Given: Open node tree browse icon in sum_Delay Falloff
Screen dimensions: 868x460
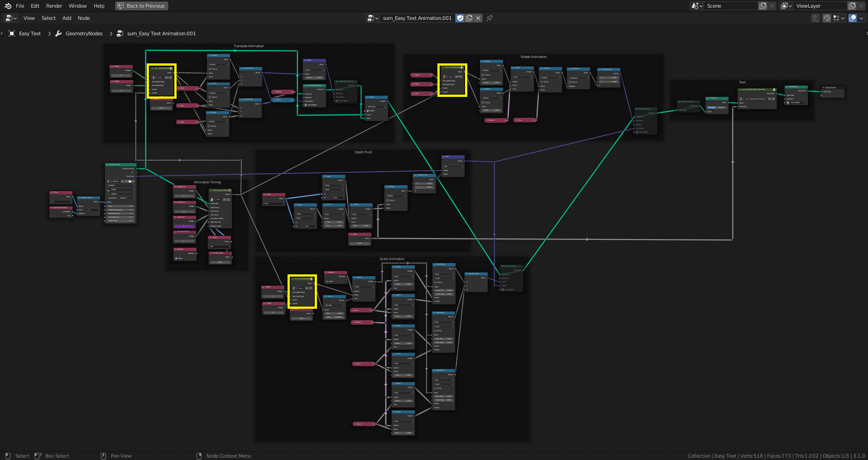Looking at the screenshot, I should click(x=213, y=199).
